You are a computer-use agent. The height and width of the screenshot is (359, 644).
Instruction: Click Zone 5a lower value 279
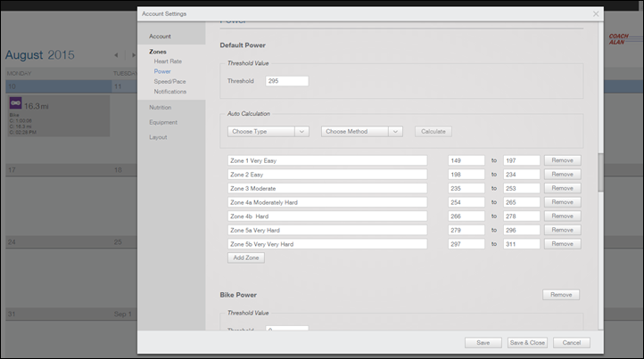point(466,230)
